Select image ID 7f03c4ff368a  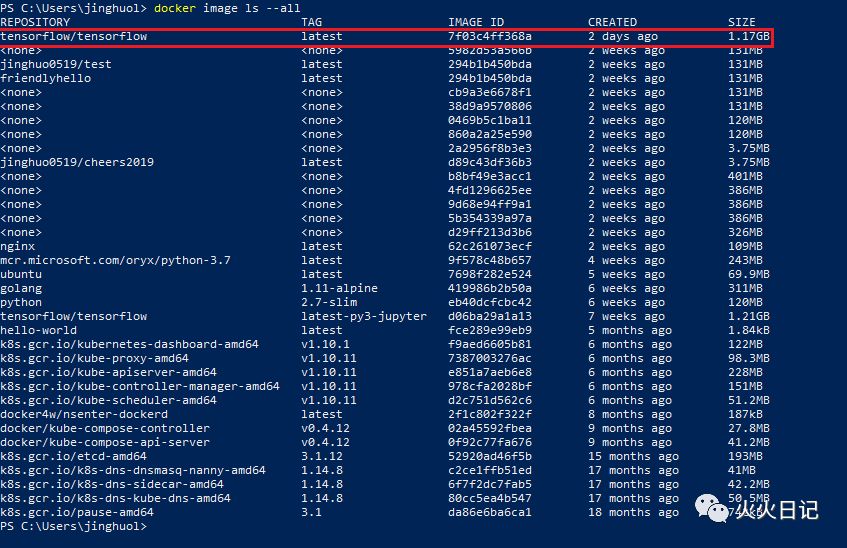[x=490, y=36]
